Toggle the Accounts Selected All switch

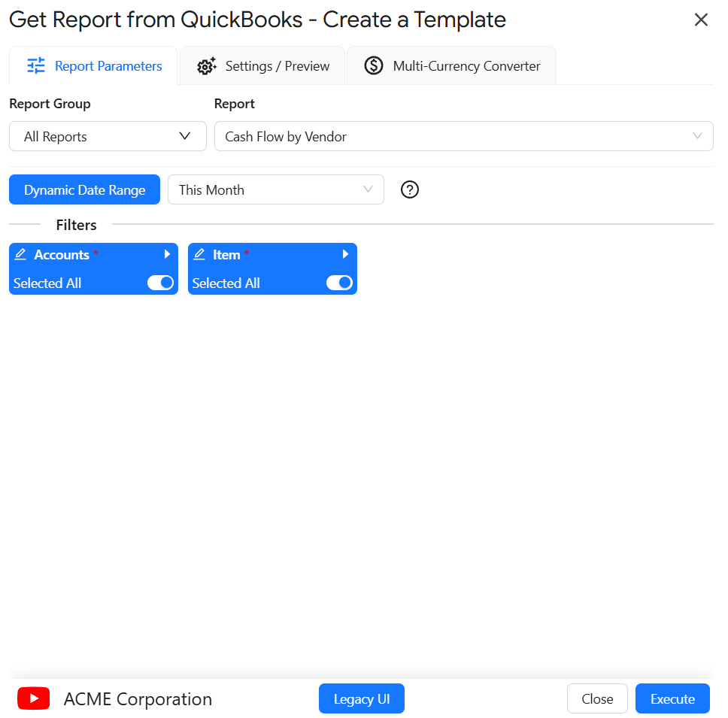pos(160,283)
